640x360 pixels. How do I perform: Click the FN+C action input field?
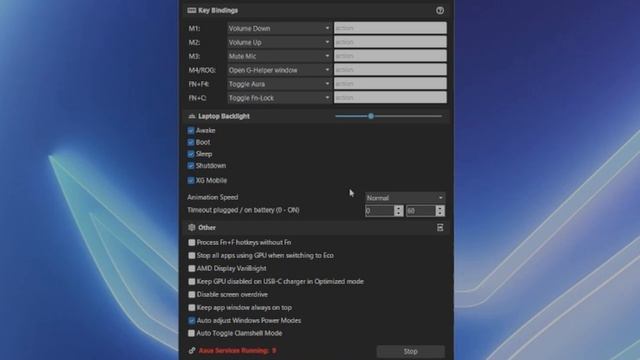[390, 97]
